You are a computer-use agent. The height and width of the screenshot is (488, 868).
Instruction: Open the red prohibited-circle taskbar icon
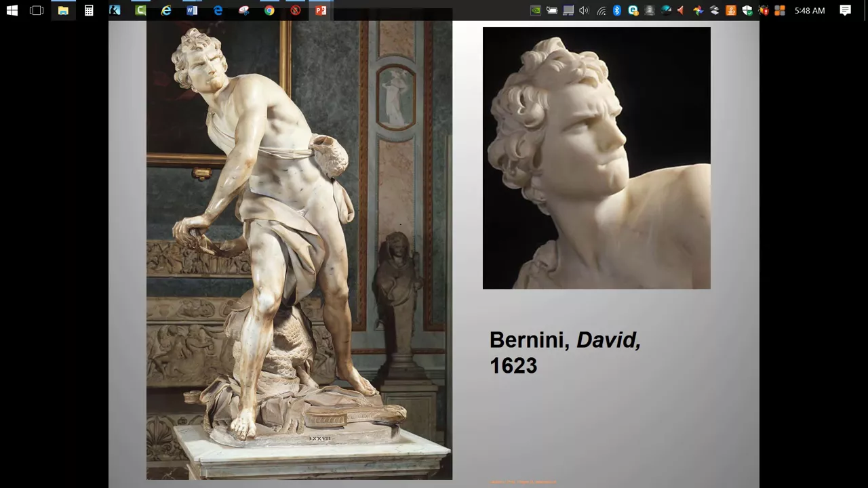pyautogui.click(x=295, y=10)
